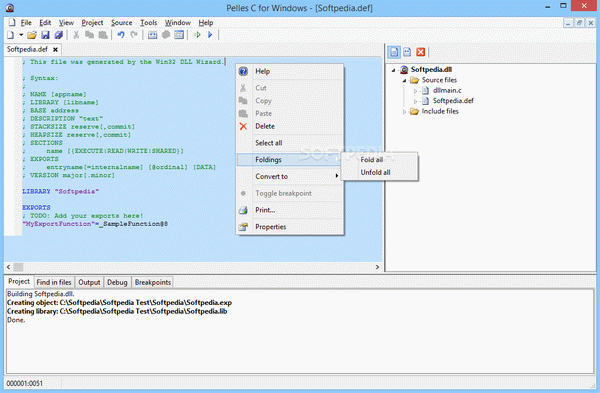
Task: Save the file with the floppy icon
Action: tap(45, 35)
